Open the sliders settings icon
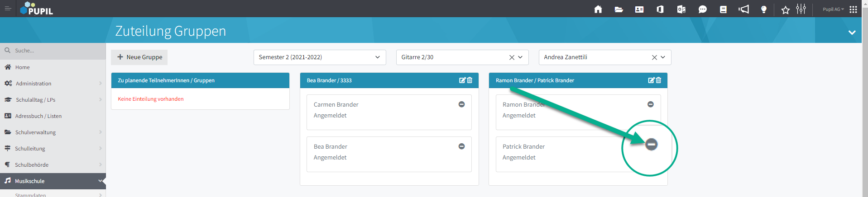 (801, 9)
